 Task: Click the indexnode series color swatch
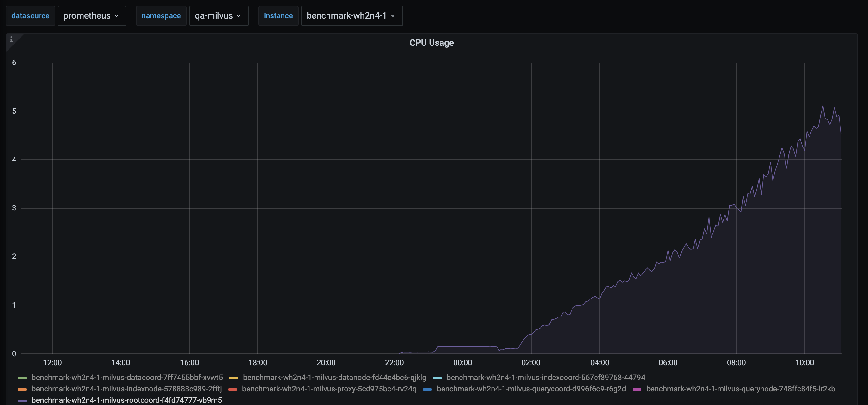pyautogui.click(x=22, y=389)
